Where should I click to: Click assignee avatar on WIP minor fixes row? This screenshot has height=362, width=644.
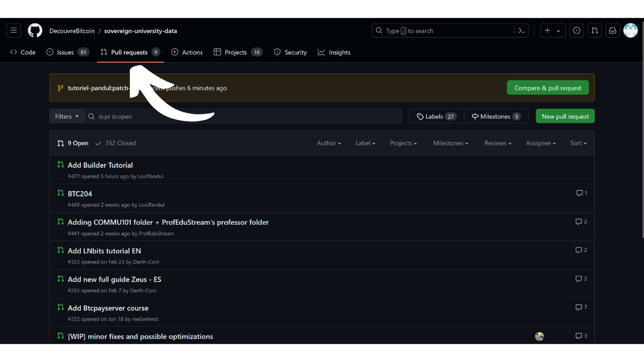(539, 336)
